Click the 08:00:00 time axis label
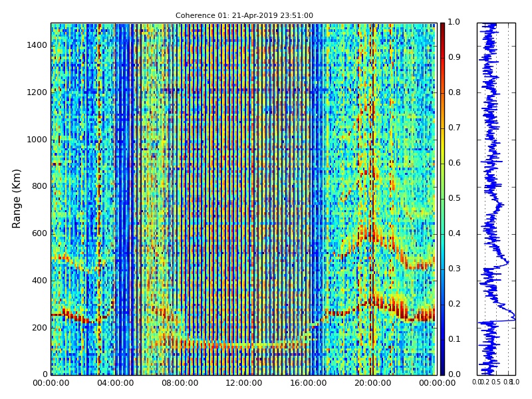532x399 pixels. [x=180, y=383]
